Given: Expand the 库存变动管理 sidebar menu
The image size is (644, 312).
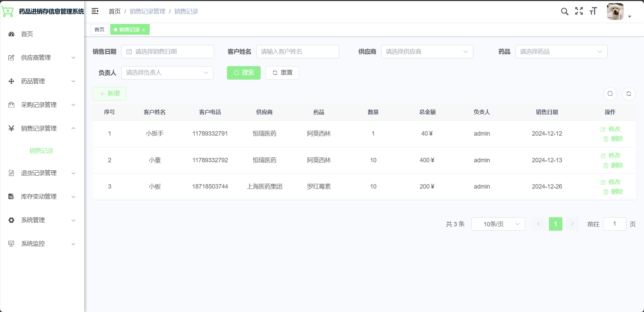Looking at the screenshot, I should click(42, 197).
